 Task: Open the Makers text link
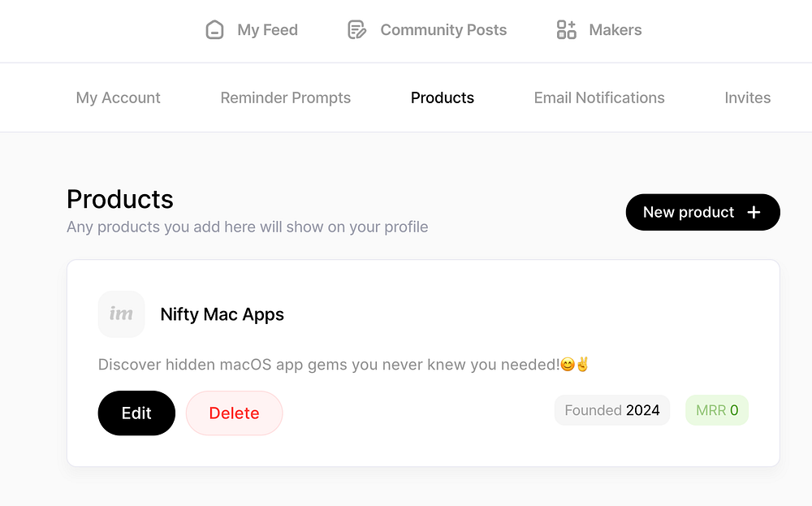tap(615, 30)
